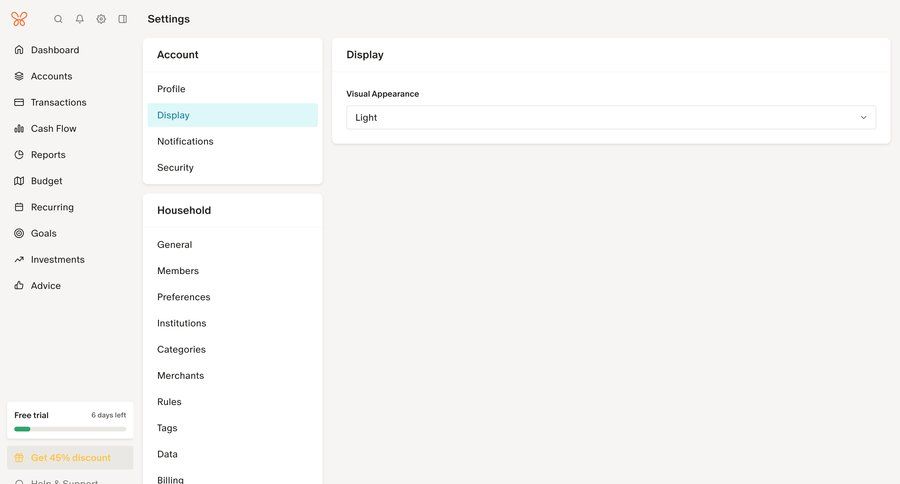
Task: Open Members settings
Action: [232, 270]
